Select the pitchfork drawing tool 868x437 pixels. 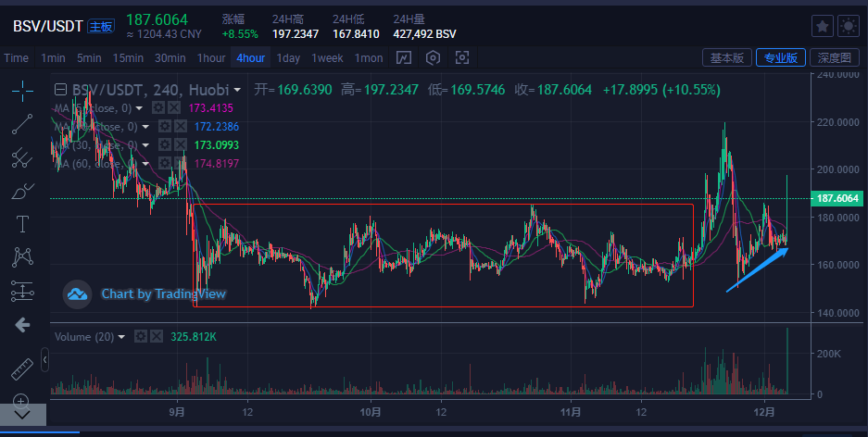22,157
